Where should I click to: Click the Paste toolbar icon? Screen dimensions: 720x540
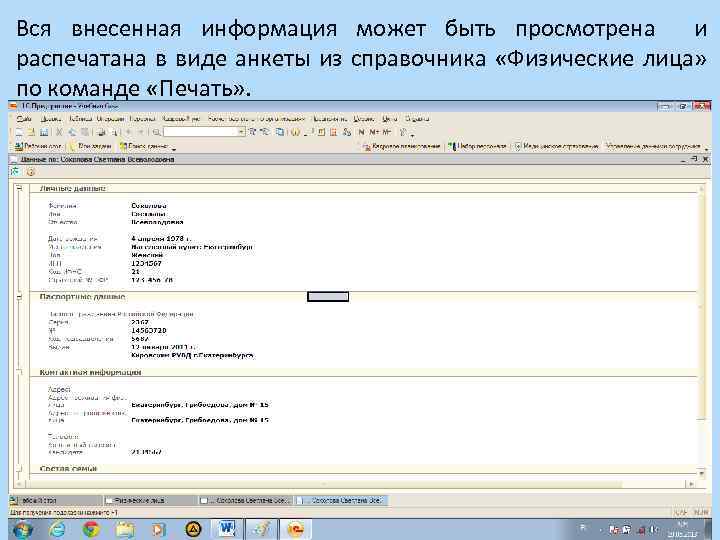click(x=84, y=132)
